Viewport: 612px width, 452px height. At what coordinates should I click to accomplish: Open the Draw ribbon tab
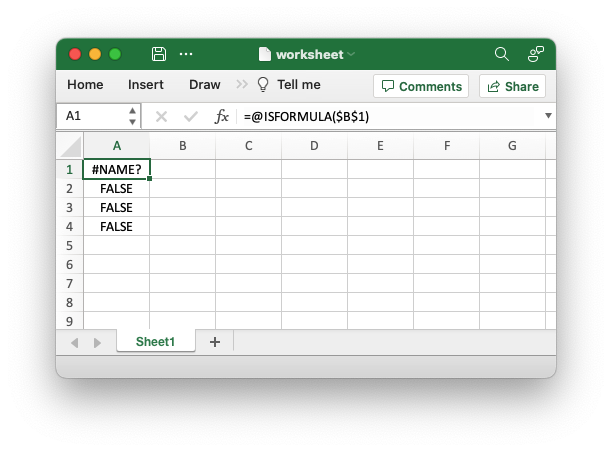205,85
